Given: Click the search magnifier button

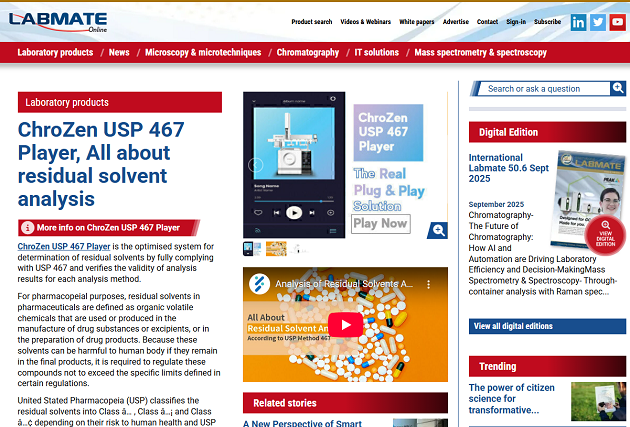Looking at the screenshot, I should point(618,88).
